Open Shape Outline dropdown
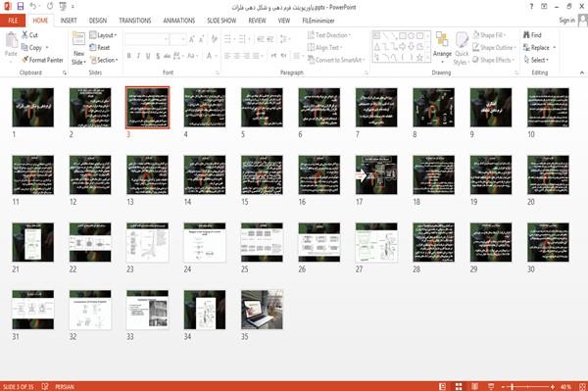The width and height of the screenshot is (588, 391). (x=494, y=47)
